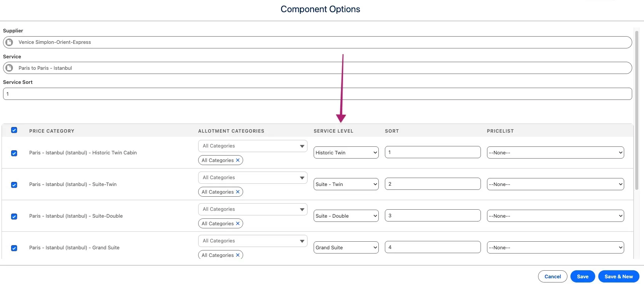Uncheck the Suite-Double row checkbox

(x=14, y=217)
